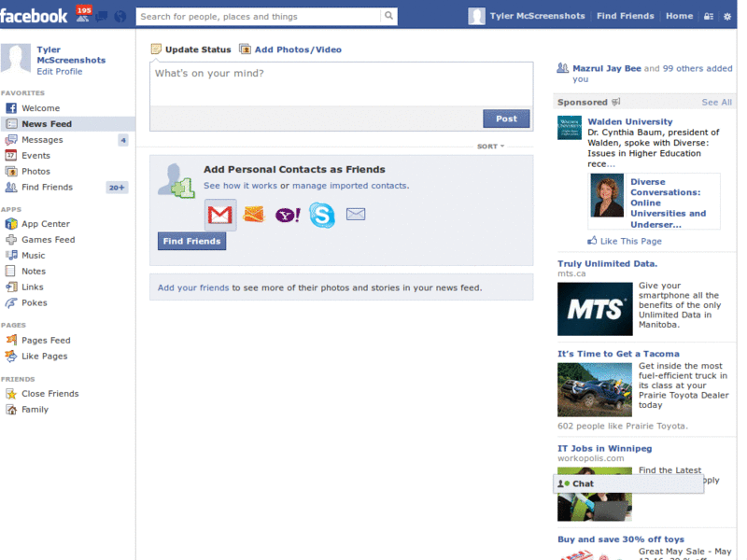Open Games Feed icon in sidebar
Viewport: 747px width, 560px height.
[x=11, y=240]
